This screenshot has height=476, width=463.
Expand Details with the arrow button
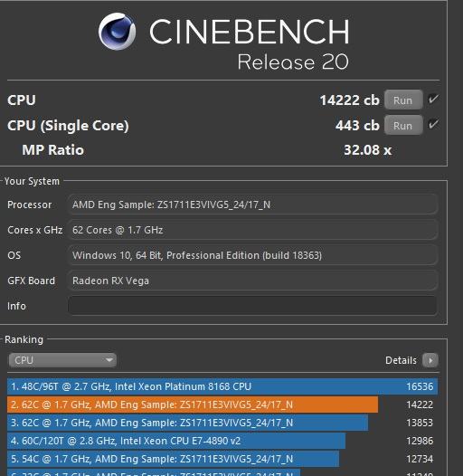pos(430,360)
